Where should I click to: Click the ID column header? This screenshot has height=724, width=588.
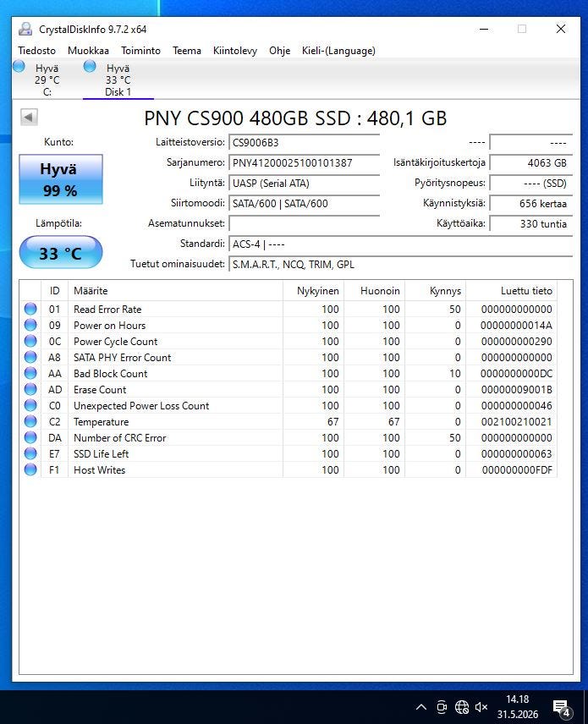54,291
